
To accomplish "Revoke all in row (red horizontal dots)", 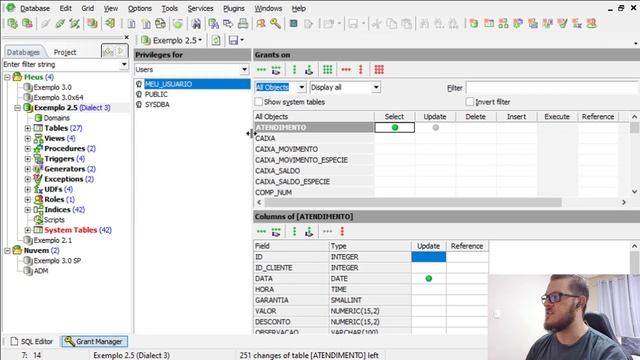I will coord(346,70).
